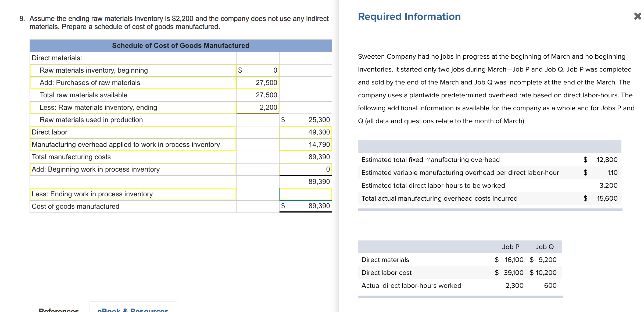
Task: Select the Raw materials inventory, beginning label
Action: point(133,70)
